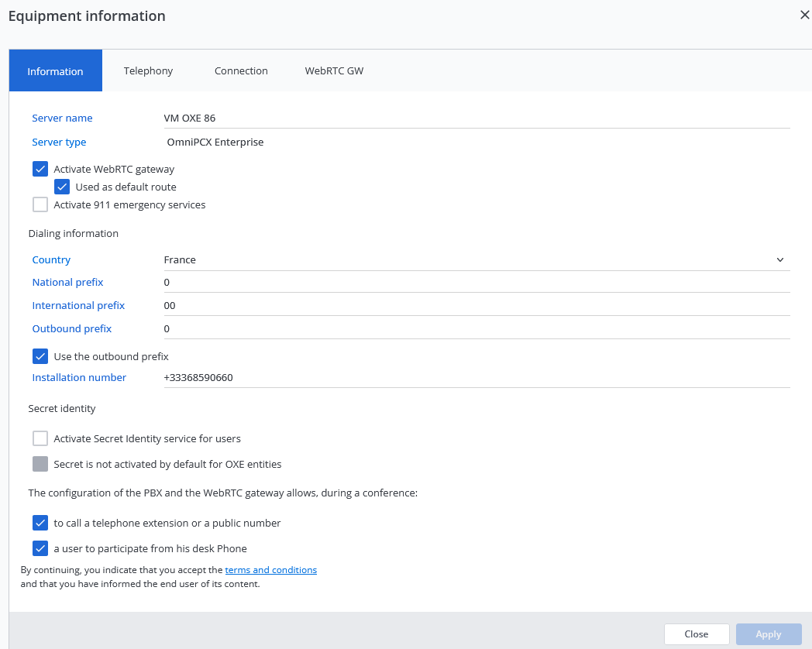Viewport: 812px width, 649px height.
Task: Click the National prefix label
Action: [68, 283]
